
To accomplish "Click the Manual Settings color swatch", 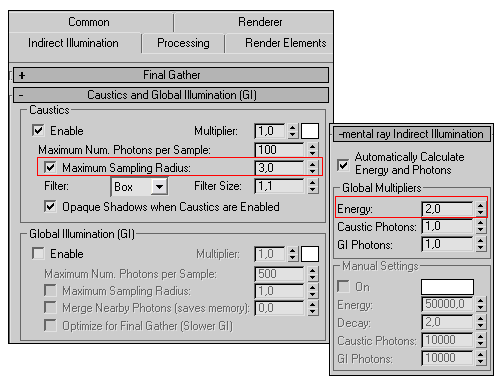I will coord(447,287).
